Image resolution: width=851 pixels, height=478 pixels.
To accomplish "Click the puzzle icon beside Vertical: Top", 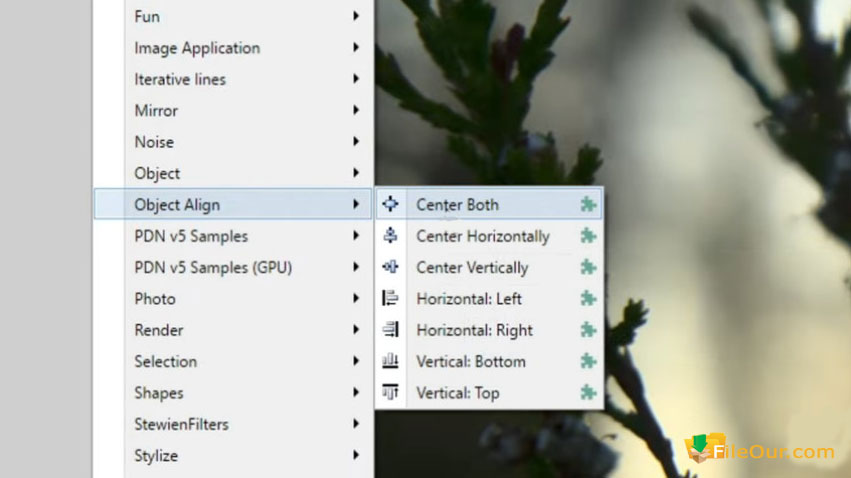I will point(588,392).
